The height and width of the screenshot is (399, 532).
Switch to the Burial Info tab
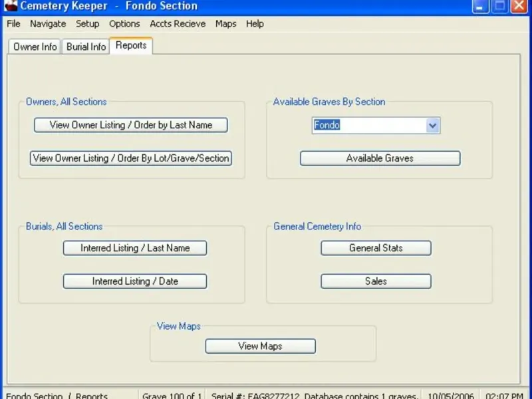(86, 47)
